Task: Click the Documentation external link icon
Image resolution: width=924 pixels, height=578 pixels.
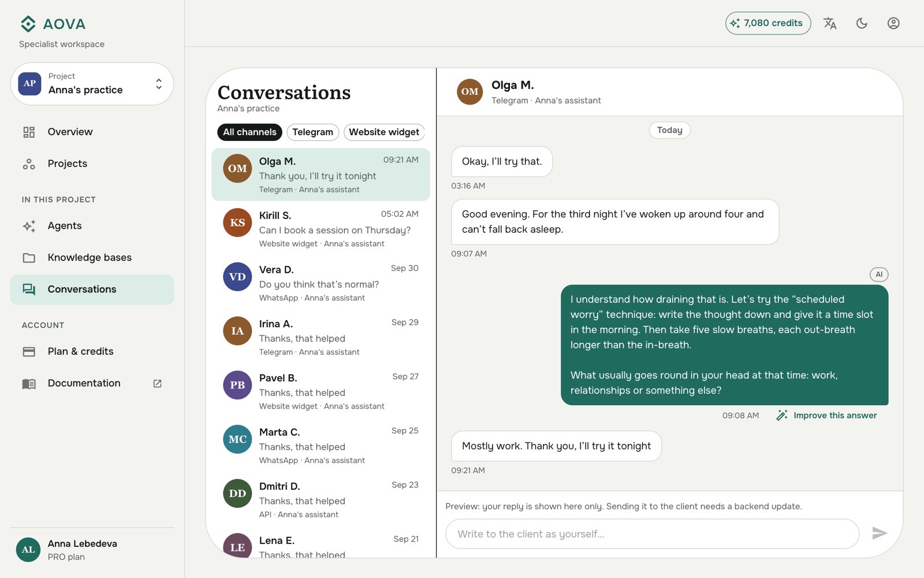Action: click(x=157, y=383)
